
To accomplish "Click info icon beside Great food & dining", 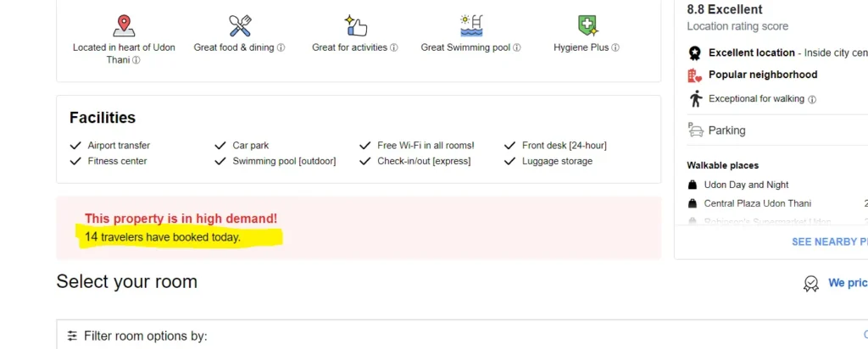I will pos(281,48).
